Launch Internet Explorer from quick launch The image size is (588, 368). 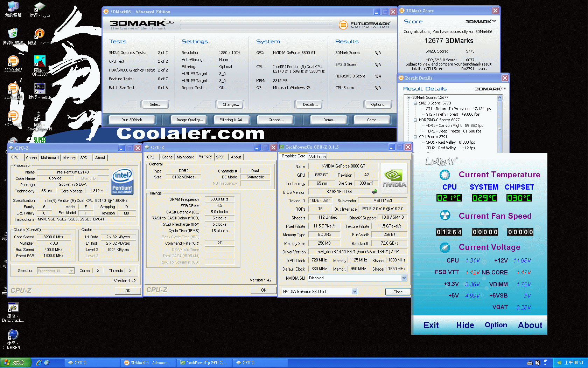point(39,363)
